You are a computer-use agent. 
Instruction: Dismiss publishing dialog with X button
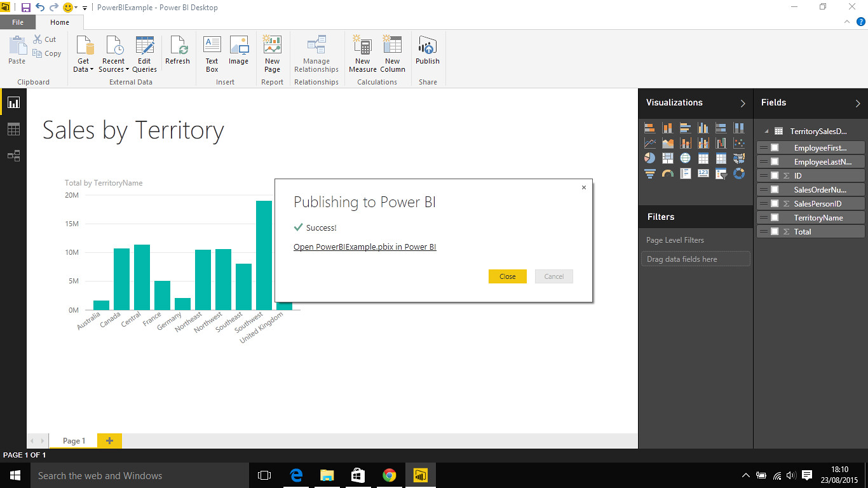point(584,187)
